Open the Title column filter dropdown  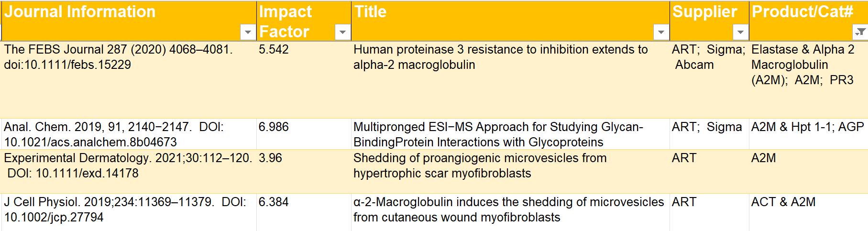661,32
